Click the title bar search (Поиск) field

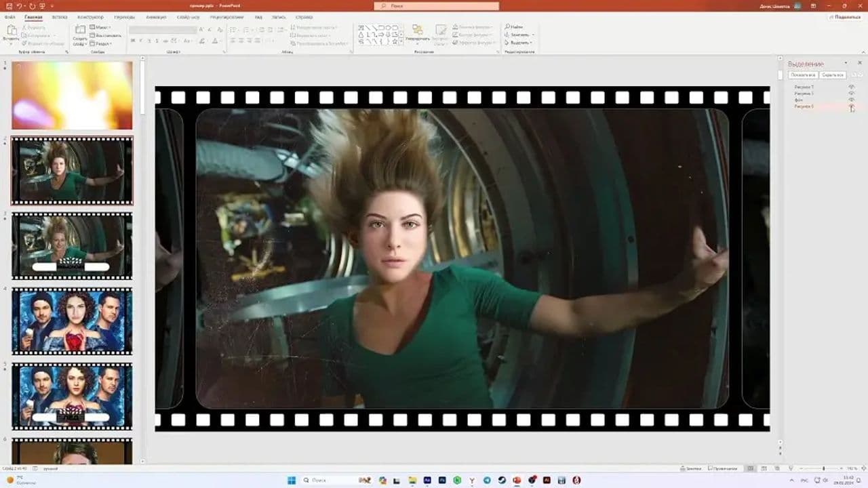pyautogui.click(x=436, y=5)
